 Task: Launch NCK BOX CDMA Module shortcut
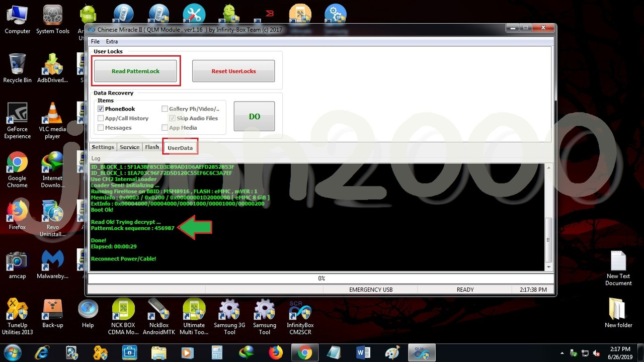123,317
